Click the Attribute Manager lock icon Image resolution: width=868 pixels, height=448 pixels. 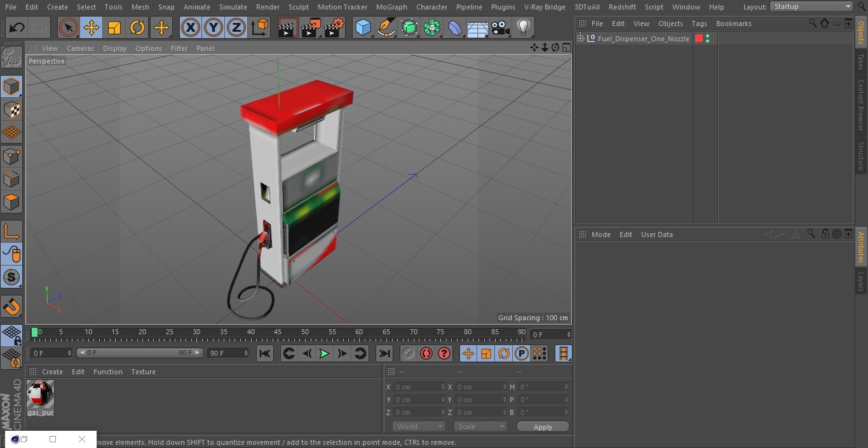825,234
